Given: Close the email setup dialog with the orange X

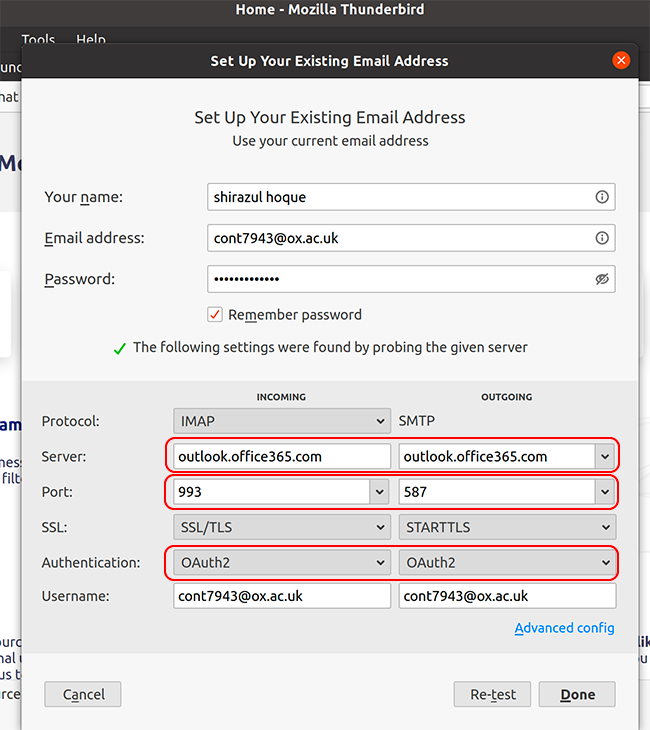Looking at the screenshot, I should click(622, 60).
